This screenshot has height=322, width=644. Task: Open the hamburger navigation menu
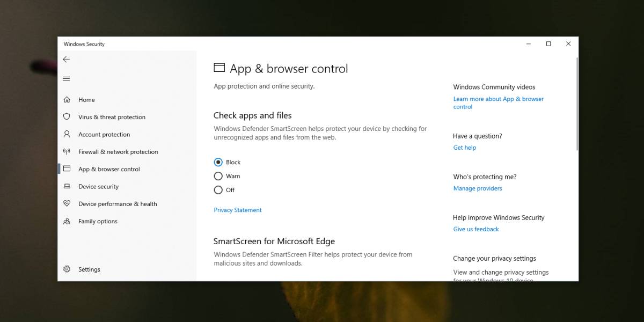click(67, 78)
